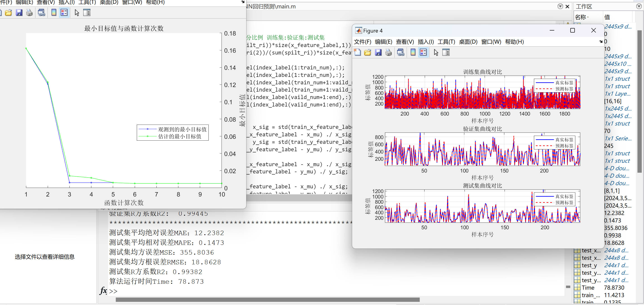Viewport: 644px width, 305px height.
Task: Click save icon in the left figure toolbar
Action: pos(19,12)
